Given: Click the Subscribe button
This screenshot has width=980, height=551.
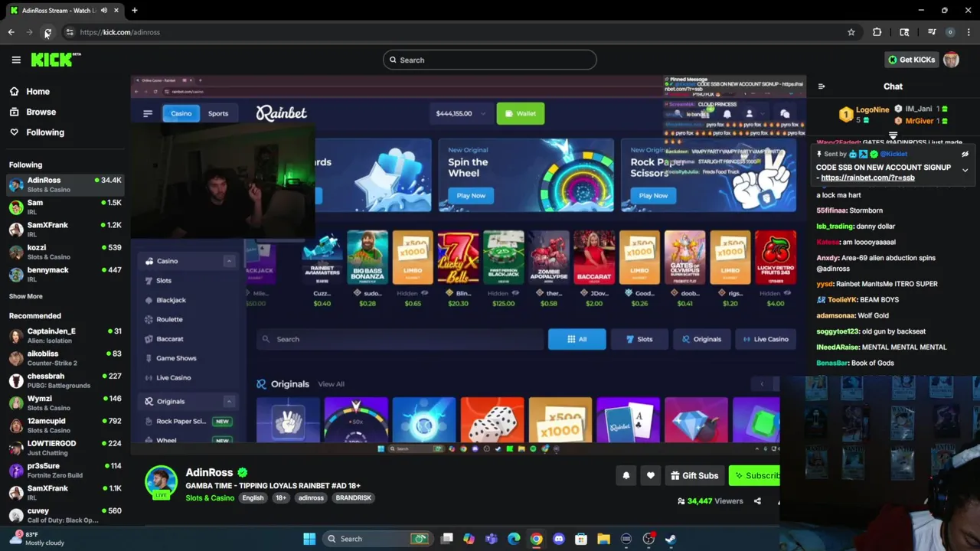Looking at the screenshot, I should (755, 475).
